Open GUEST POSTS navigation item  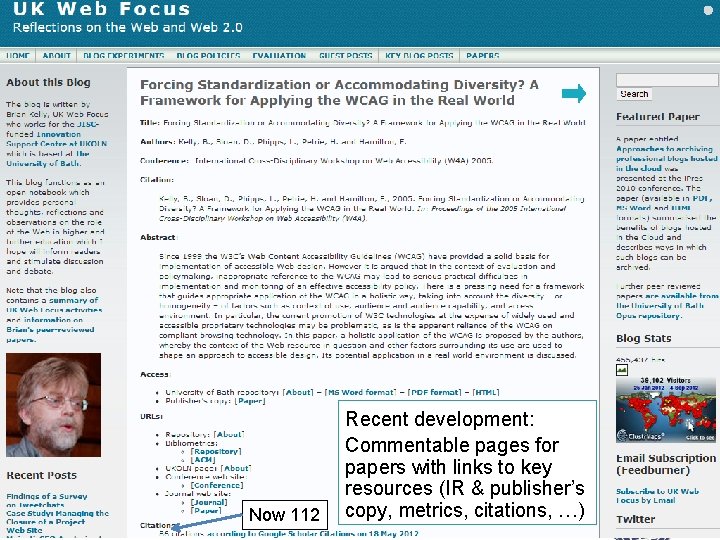pos(346,56)
